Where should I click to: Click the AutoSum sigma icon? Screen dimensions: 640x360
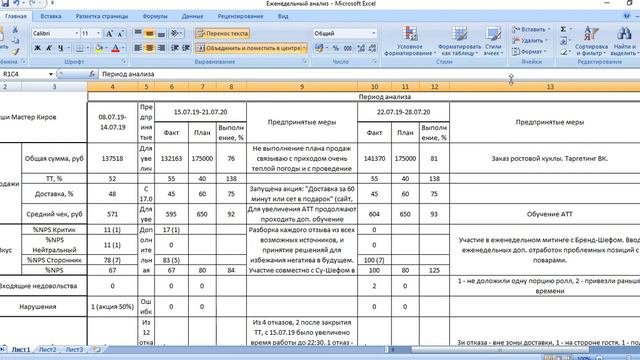[x=563, y=29]
